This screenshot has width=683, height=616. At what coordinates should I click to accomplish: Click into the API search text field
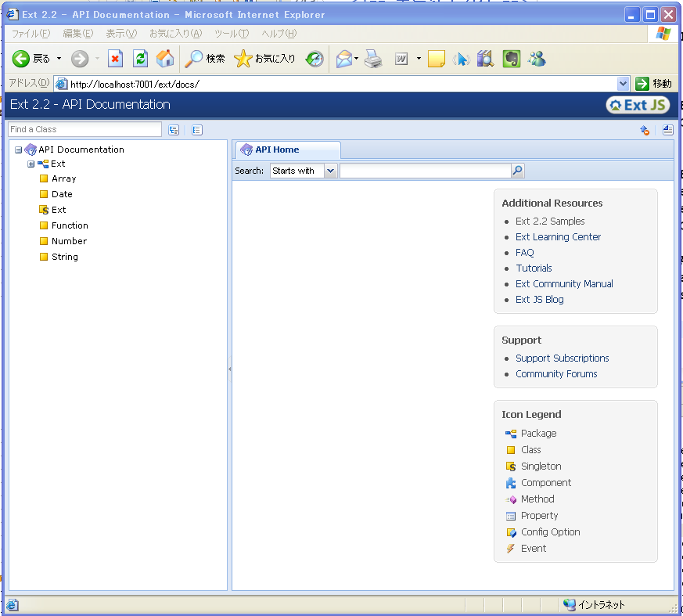tap(425, 171)
